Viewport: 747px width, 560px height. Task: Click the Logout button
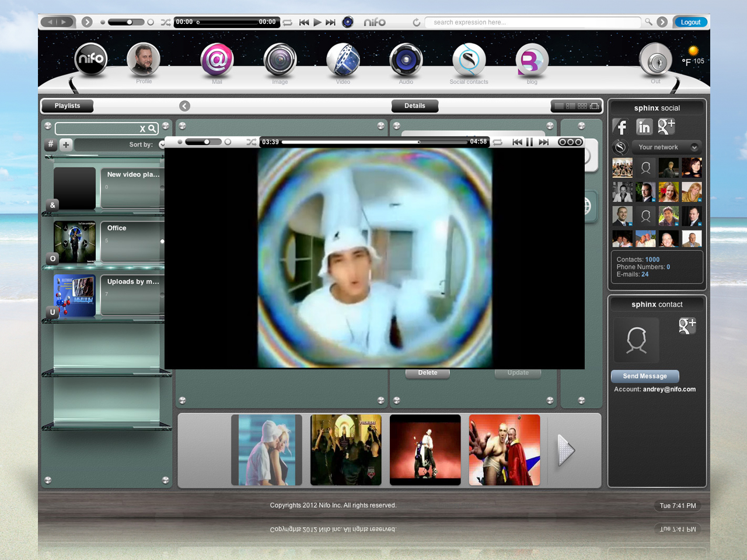(690, 22)
